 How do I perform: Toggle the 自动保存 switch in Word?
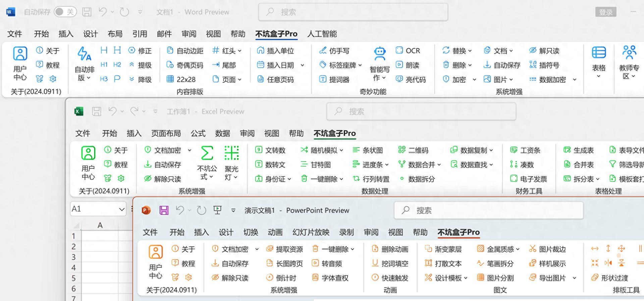tap(65, 12)
